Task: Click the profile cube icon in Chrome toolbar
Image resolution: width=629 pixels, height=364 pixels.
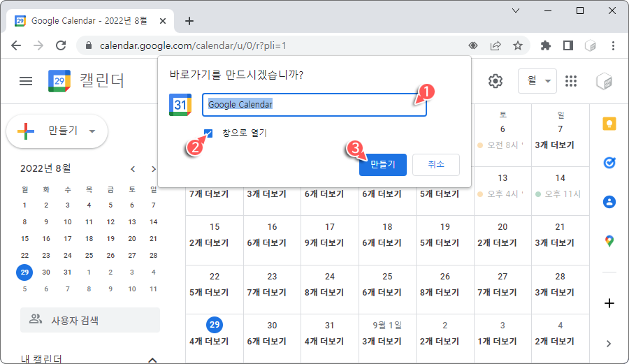Action: (591, 45)
